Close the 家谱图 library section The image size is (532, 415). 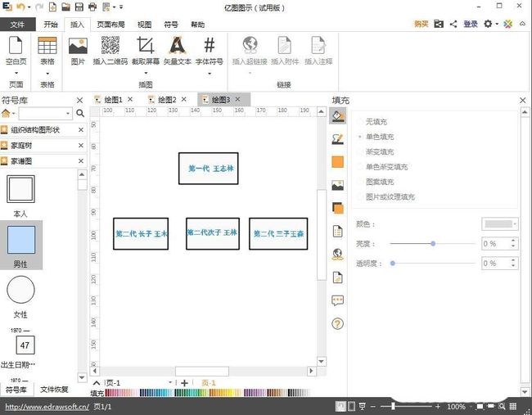[x=81, y=160]
